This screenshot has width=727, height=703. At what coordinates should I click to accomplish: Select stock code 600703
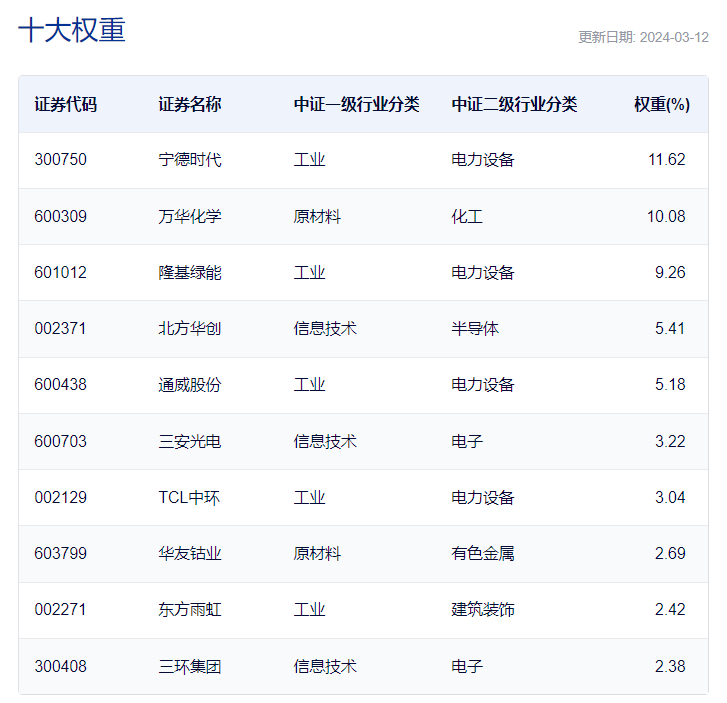61,441
